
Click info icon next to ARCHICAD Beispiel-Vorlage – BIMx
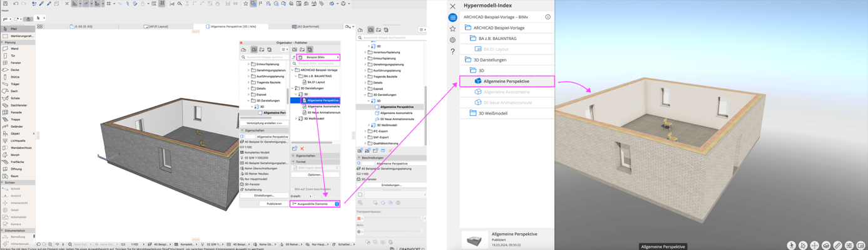tap(548, 17)
